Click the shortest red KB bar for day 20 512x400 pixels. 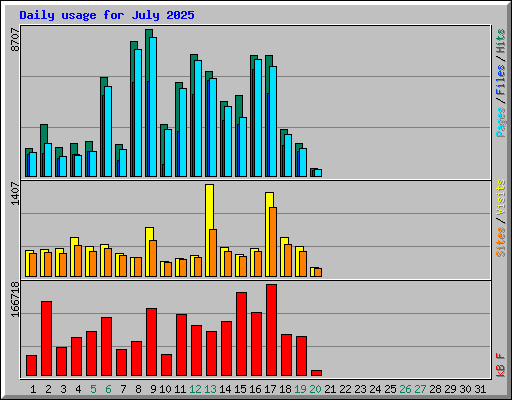point(316,373)
